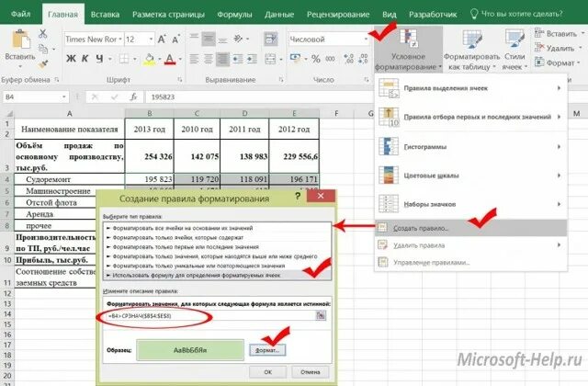Click the align left icon

[194, 59]
